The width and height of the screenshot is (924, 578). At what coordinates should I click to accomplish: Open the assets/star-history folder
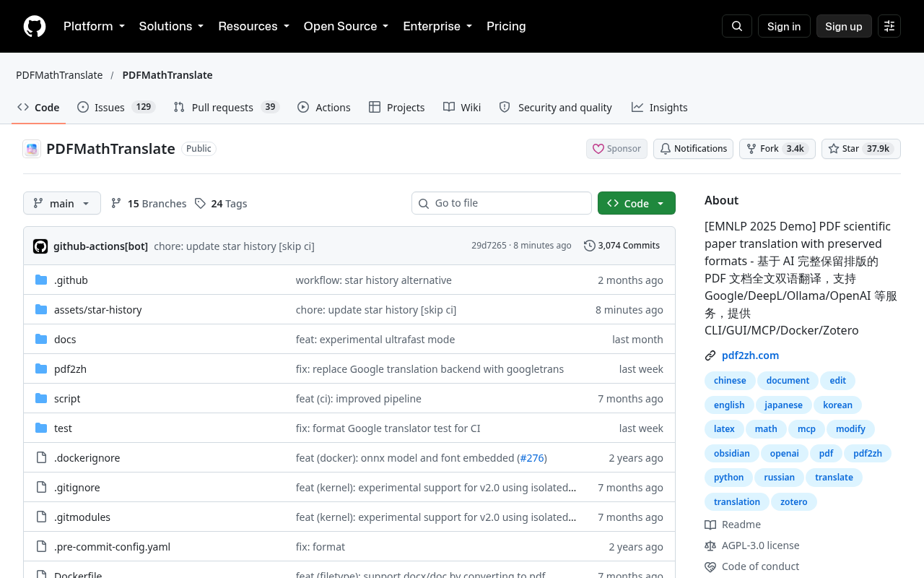(x=98, y=310)
